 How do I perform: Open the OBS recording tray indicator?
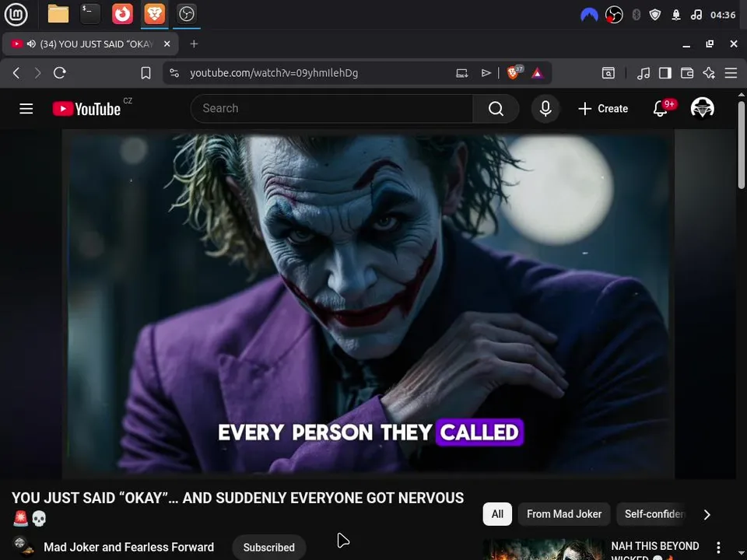pyautogui.click(x=614, y=15)
